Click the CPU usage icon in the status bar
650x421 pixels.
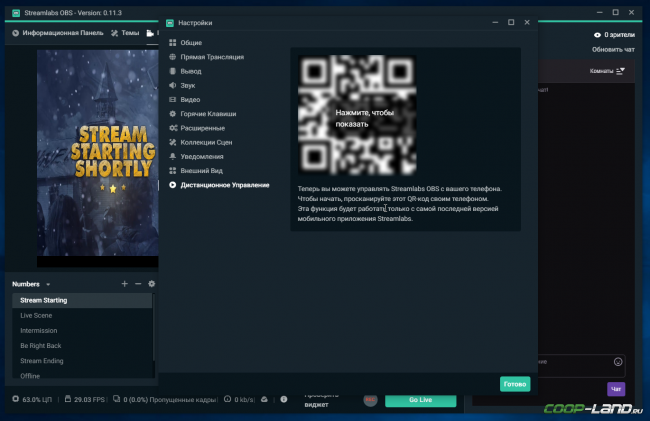tap(15, 399)
